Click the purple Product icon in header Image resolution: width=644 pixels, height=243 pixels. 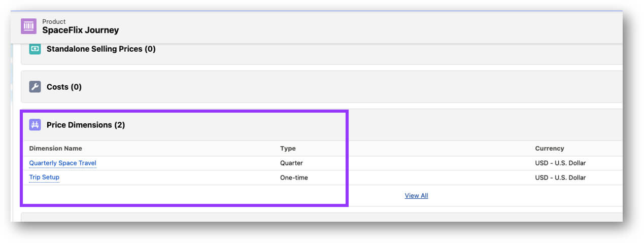29,26
